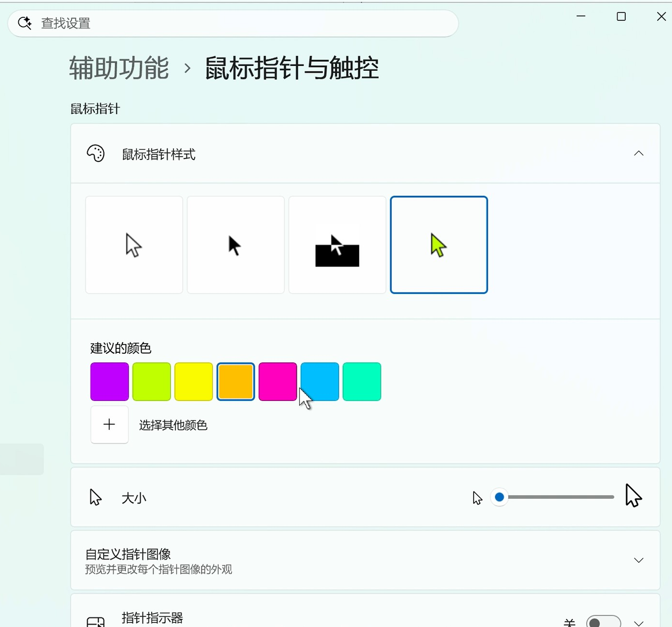Toggle the 指针指示器 switch

coord(604,622)
